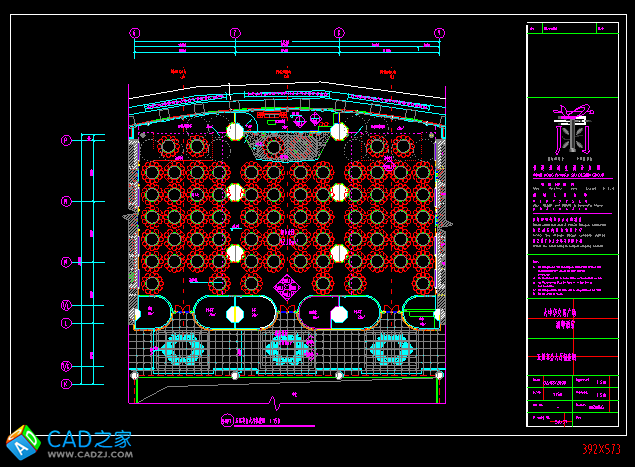This screenshot has width=635, height=467.
Task: Select the top-left white octagonal column
Action: click(x=235, y=131)
